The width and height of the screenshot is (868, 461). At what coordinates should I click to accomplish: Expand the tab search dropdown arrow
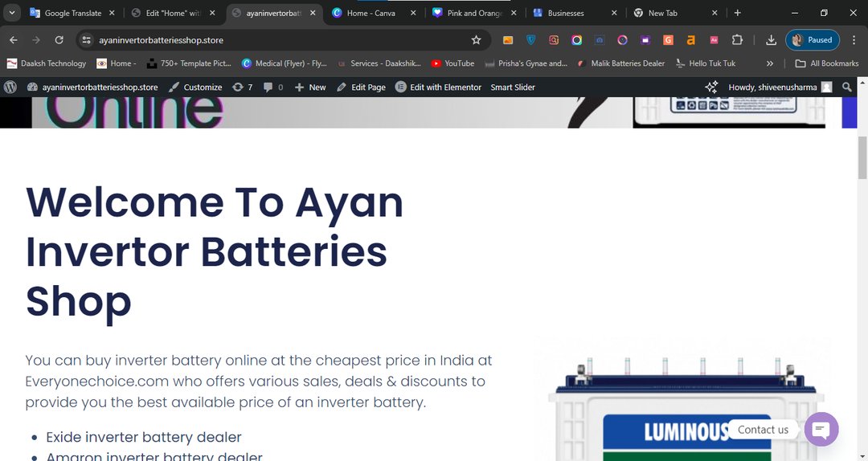12,13
